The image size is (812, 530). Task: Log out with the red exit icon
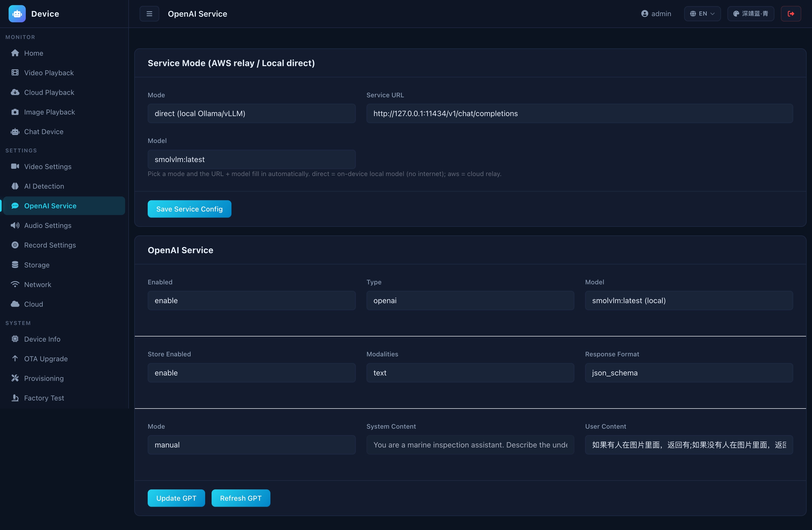point(791,14)
